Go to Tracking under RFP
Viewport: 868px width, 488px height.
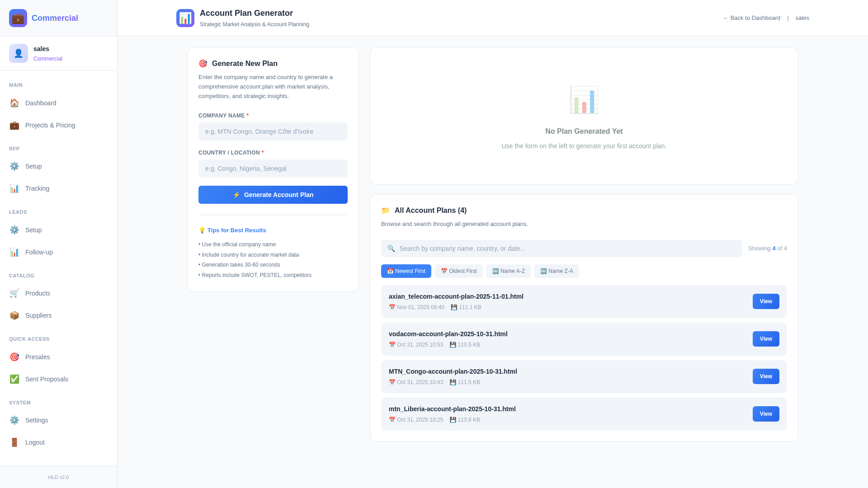59,188
